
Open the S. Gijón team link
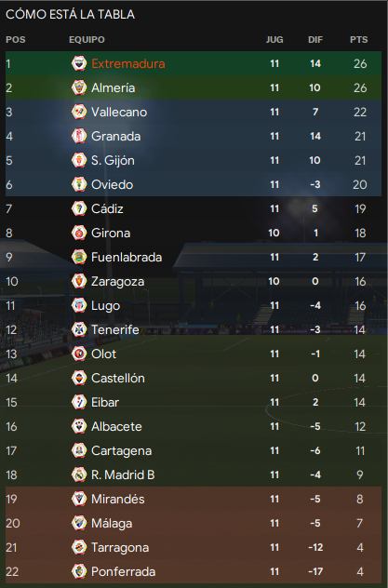point(113,161)
